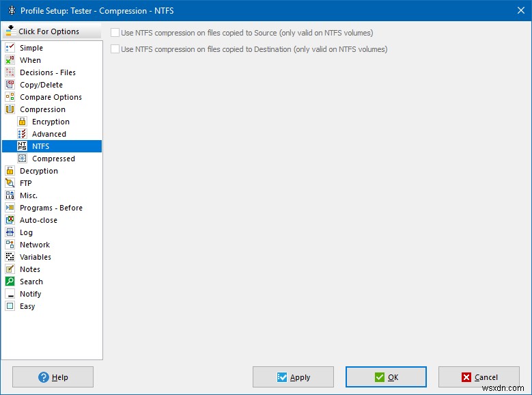Open the Click For Options menu
Screen dimensions: 532x395
click(x=52, y=31)
